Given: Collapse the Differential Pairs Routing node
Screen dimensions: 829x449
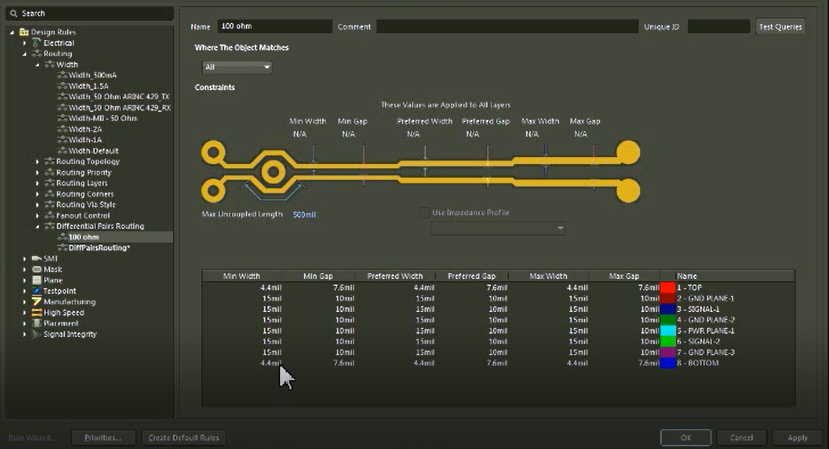Looking at the screenshot, I should [38, 226].
